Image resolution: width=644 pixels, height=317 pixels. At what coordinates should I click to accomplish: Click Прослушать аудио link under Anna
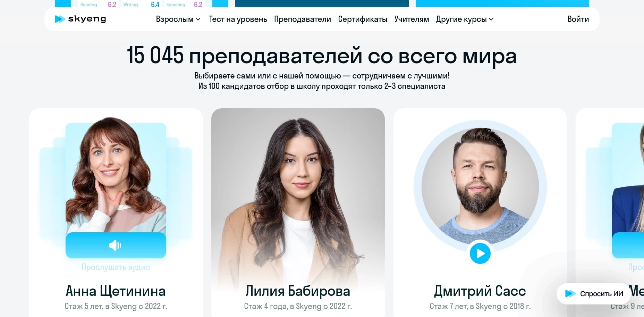[x=116, y=267]
